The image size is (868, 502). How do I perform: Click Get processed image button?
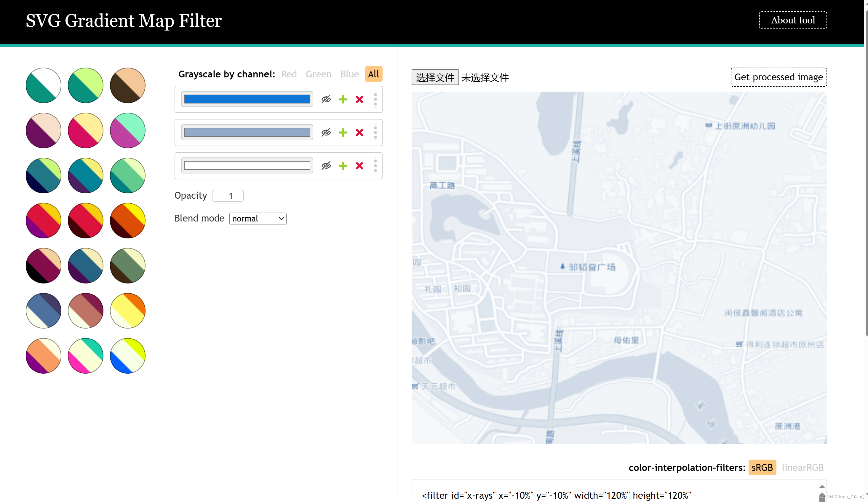coord(779,77)
